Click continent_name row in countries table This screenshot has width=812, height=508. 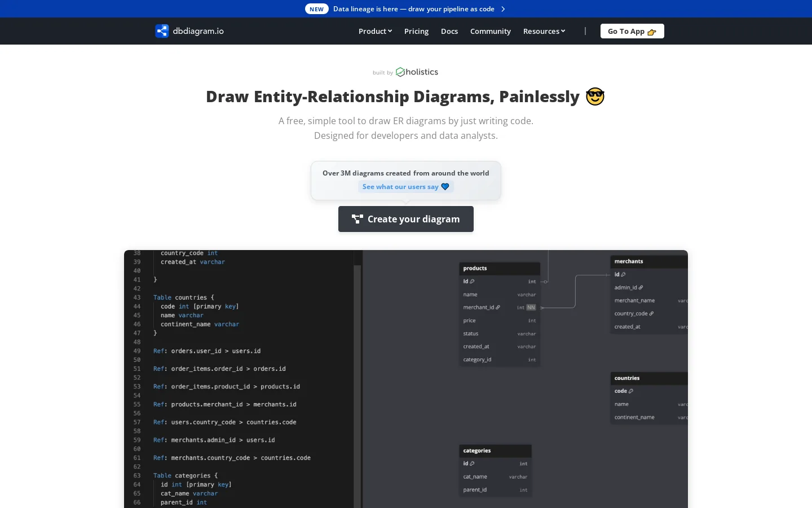click(x=649, y=417)
